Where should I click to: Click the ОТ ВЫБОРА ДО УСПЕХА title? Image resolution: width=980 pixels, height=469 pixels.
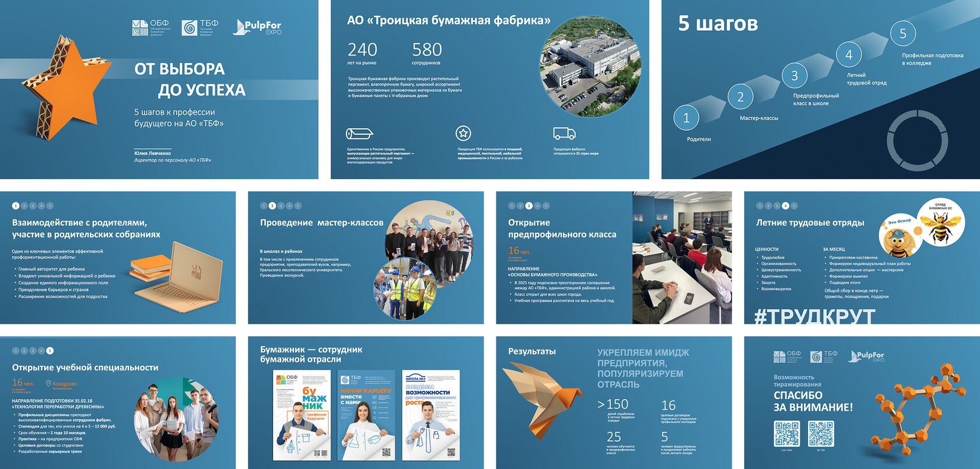[190, 79]
